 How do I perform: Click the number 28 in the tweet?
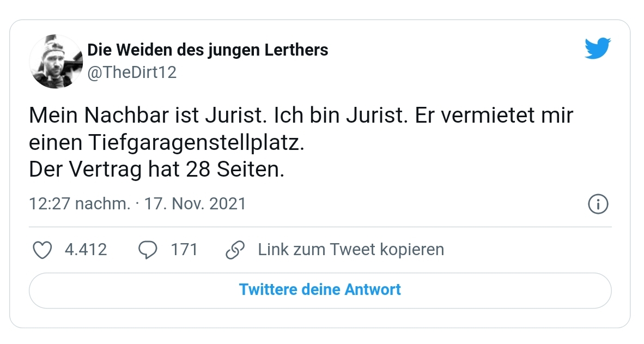[197, 170]
